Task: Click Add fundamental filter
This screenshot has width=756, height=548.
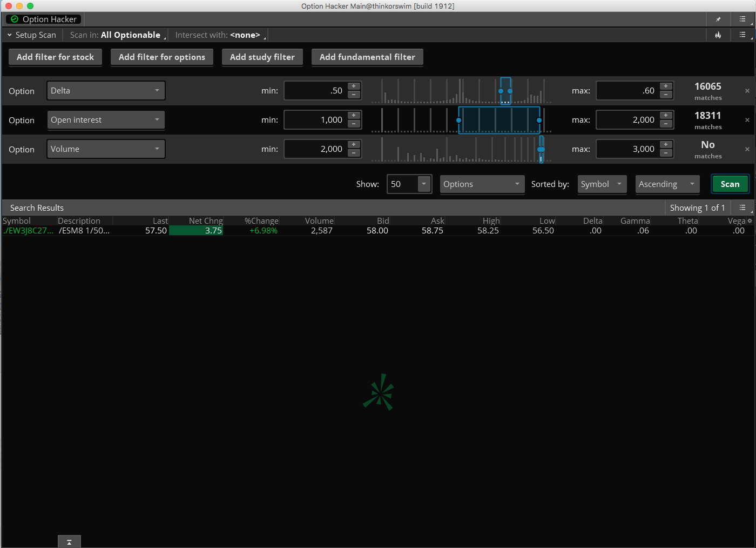Action: coord(367,57)
